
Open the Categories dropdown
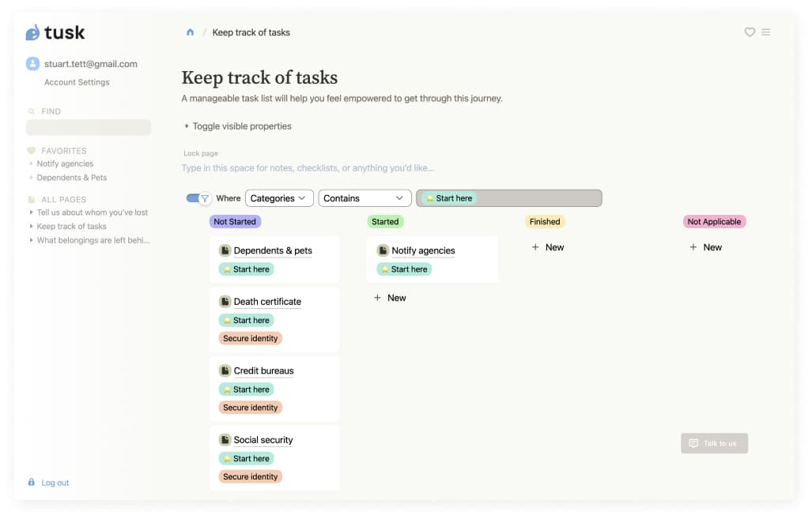(279, 198)
